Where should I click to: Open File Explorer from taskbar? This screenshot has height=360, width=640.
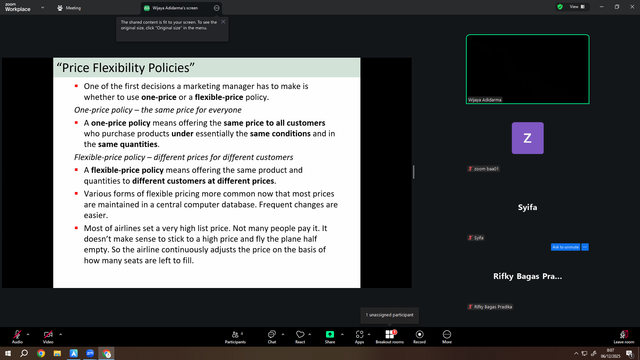(x=57, y=353)
